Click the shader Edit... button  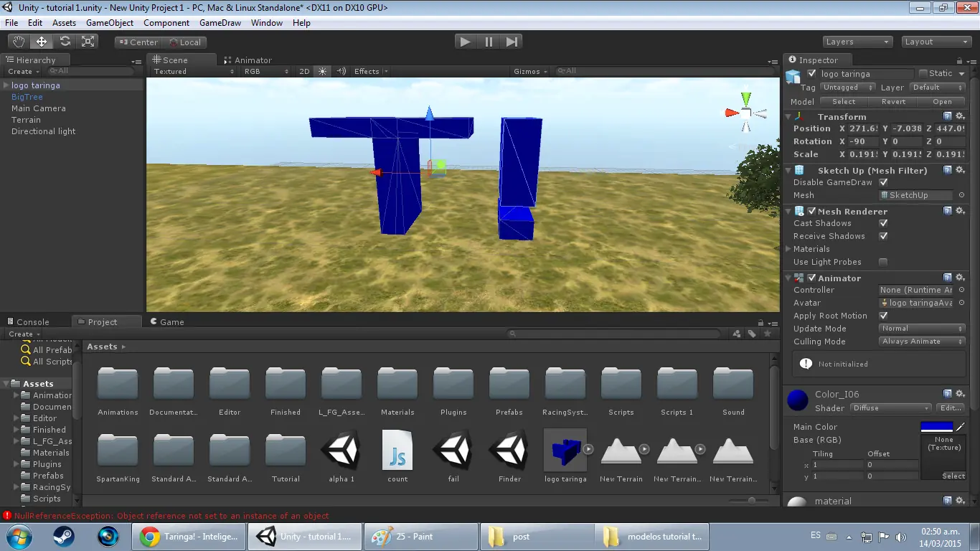tap(951, 408)
